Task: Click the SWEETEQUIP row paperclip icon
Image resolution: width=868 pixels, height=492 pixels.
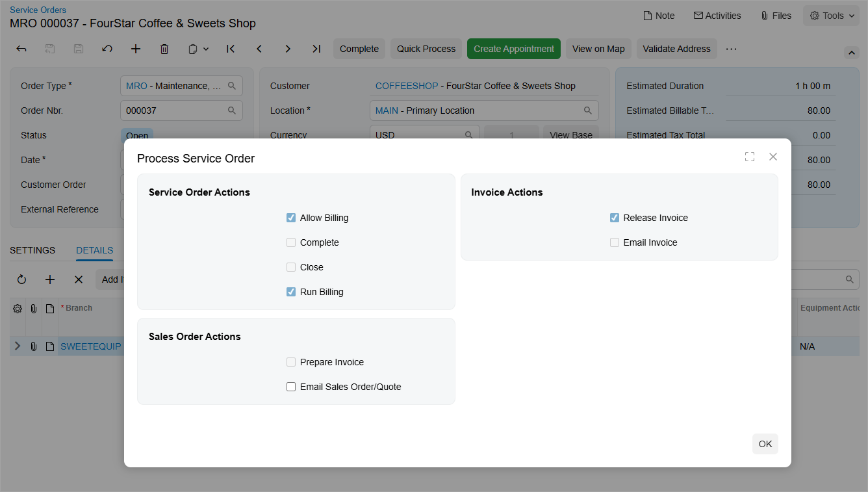Action: [33, 346]
